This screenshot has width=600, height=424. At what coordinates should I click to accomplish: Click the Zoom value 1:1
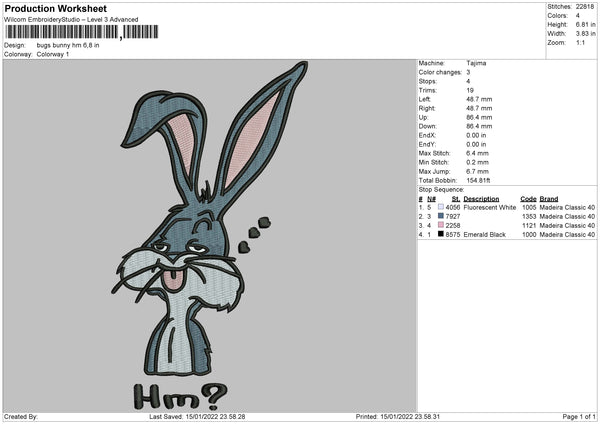coord(580,42)
